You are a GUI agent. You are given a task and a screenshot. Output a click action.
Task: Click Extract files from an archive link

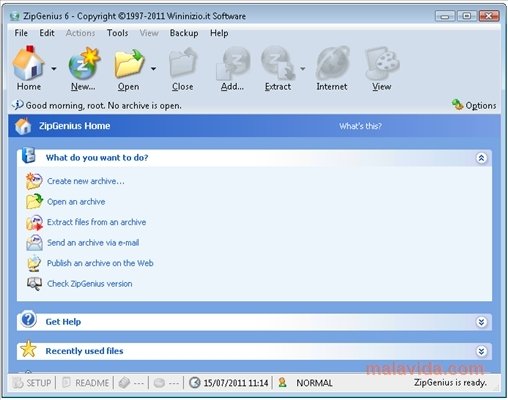[97, 222]
